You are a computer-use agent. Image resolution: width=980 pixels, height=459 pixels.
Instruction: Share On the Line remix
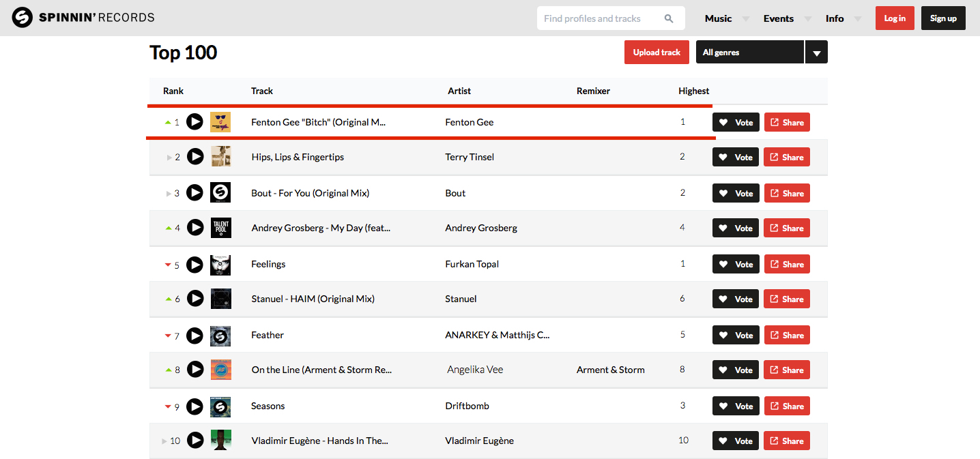(x=787, y=370)
